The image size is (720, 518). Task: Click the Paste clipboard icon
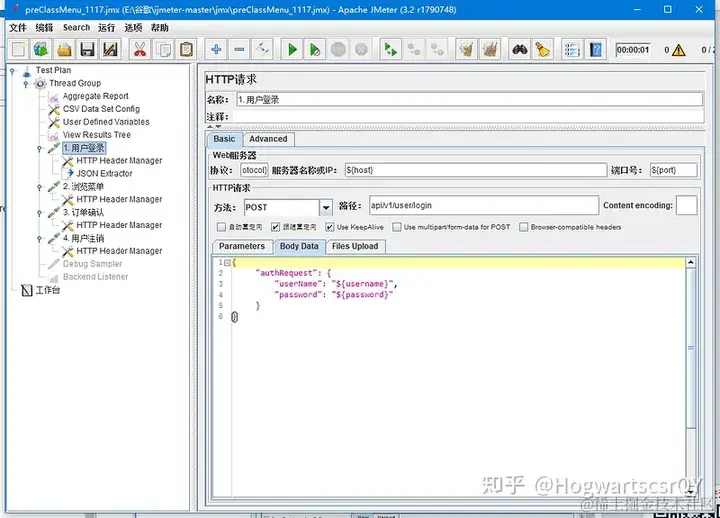click(x=186, y=49)
